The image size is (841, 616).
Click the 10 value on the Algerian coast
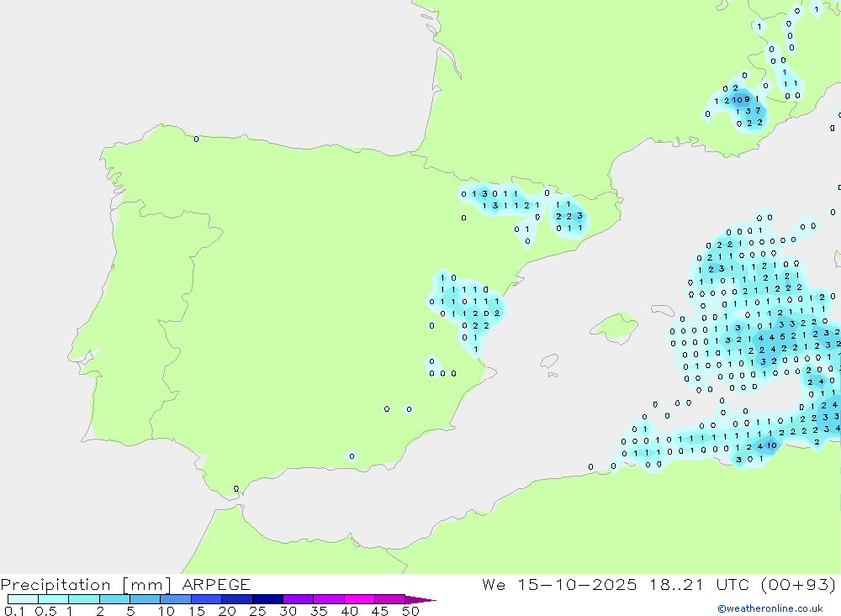click(771, 445)
